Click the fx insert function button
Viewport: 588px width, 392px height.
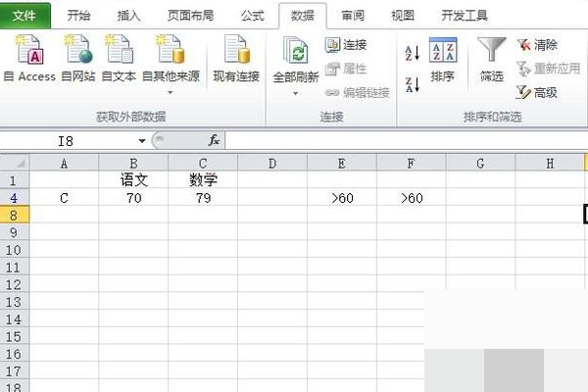pos(214,140)
